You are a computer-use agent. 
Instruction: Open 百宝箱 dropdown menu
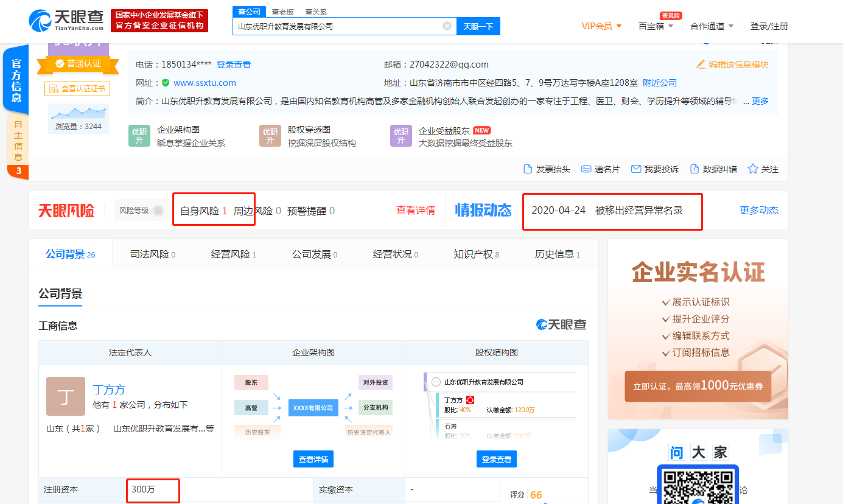[x=656, y=26]
